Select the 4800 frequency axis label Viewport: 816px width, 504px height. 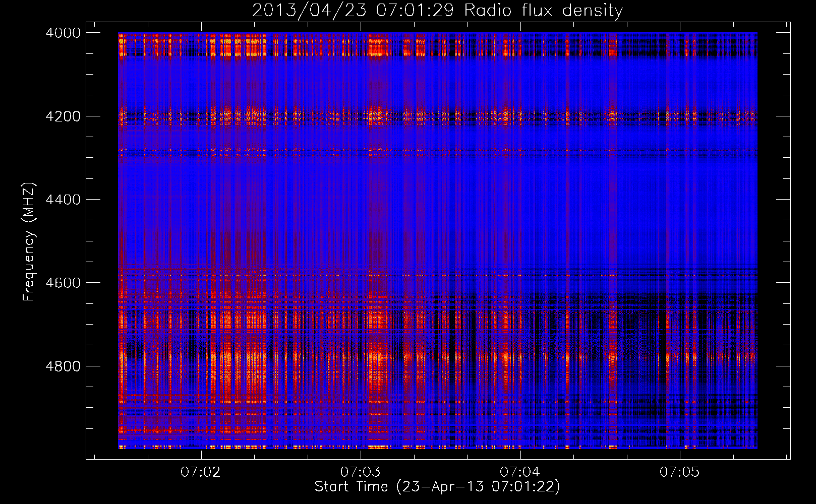tap(63, 366)
